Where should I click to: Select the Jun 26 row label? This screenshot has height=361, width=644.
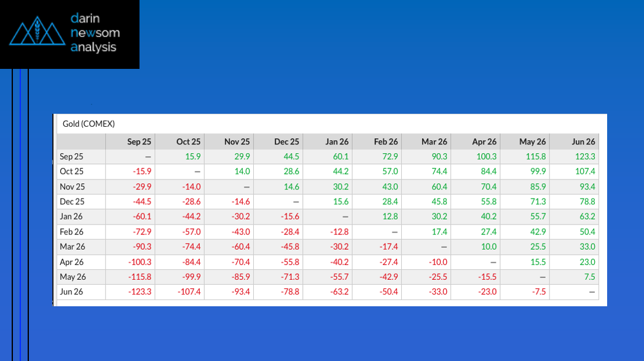click(x=71, y=292)
